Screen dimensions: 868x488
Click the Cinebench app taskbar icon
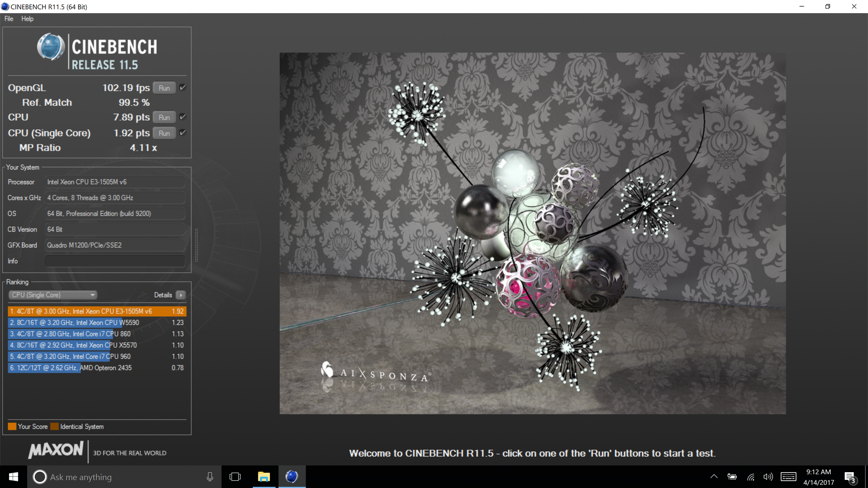coord(292,477)
